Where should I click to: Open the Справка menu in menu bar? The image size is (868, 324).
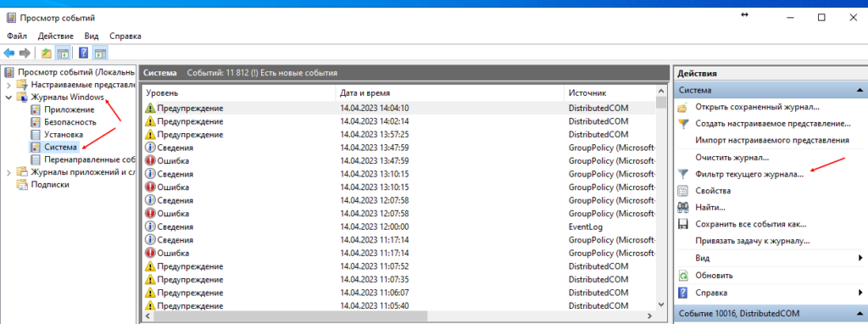click(125, 36)
